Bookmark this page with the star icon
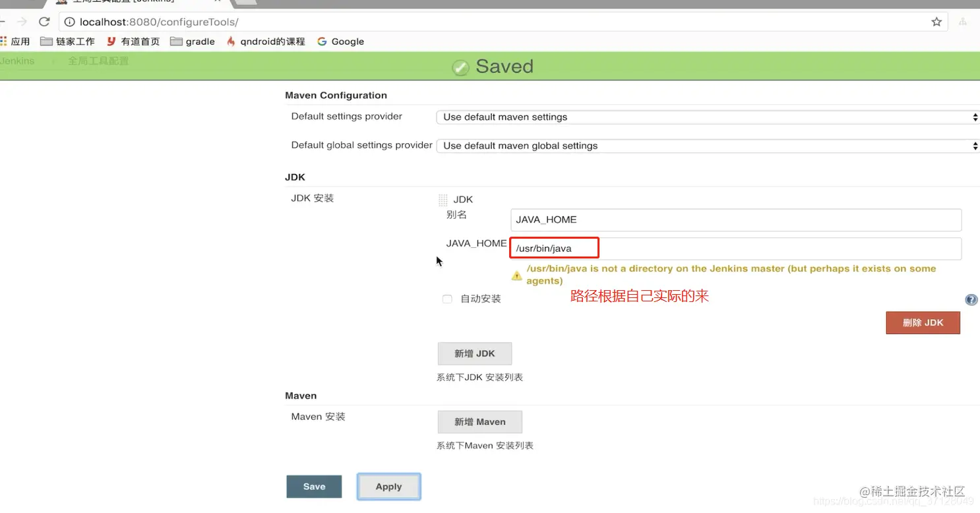The image size is (980, 513). point(936,22)
